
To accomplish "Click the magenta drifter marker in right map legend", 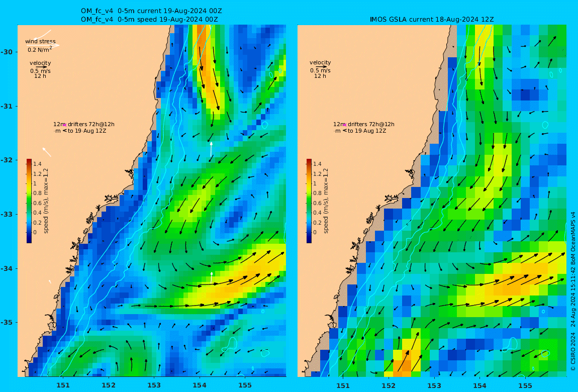I will tap(344, 125).
